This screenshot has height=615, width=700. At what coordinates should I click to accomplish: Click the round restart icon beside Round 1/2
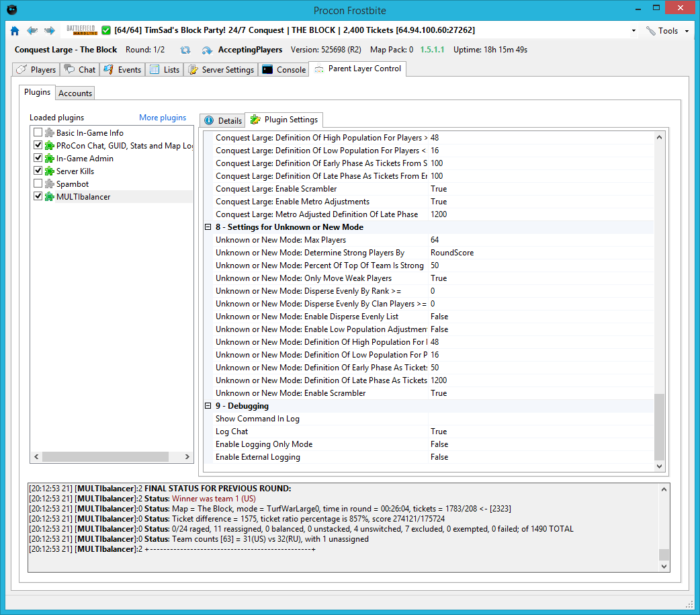click(x=185, y=50)
